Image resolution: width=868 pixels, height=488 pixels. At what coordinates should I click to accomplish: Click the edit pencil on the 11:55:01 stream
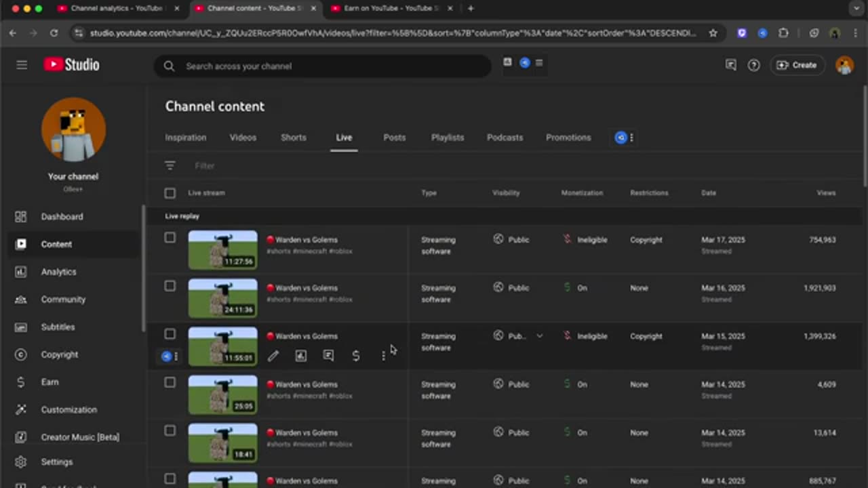pyautogui.click(x=273, y=356)
